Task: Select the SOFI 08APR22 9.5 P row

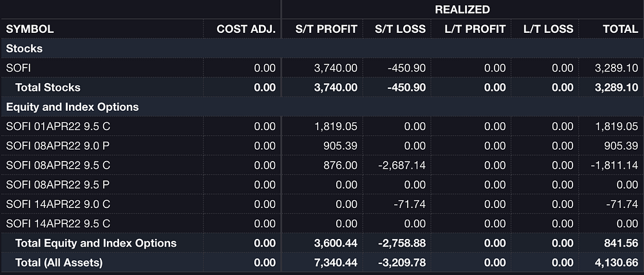Action: (x=322, y=185)
